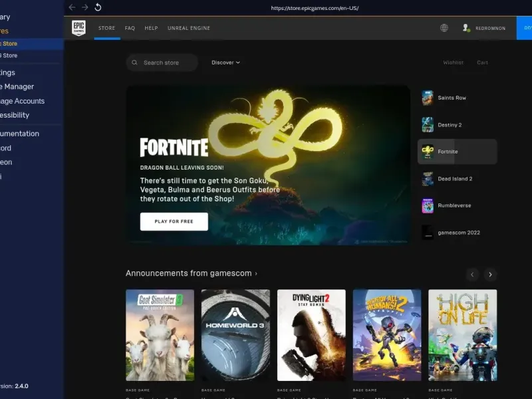Expand the Discover dropdown
532x399 pixels.
point(225,63)
